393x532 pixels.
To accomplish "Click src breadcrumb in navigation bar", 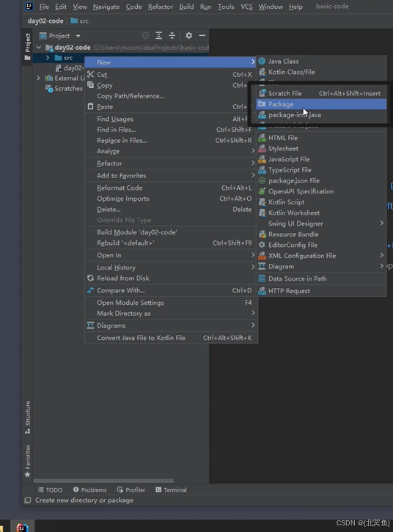I will point(80,21).
